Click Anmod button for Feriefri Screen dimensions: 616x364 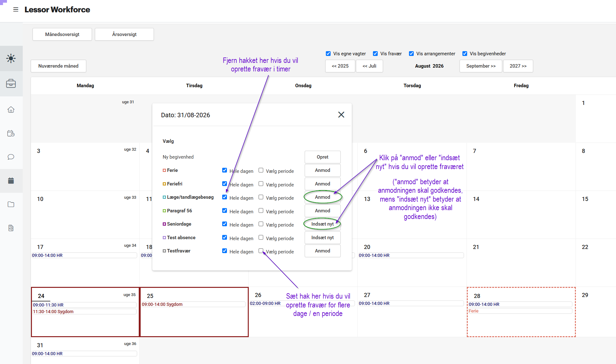click(322, 184)
